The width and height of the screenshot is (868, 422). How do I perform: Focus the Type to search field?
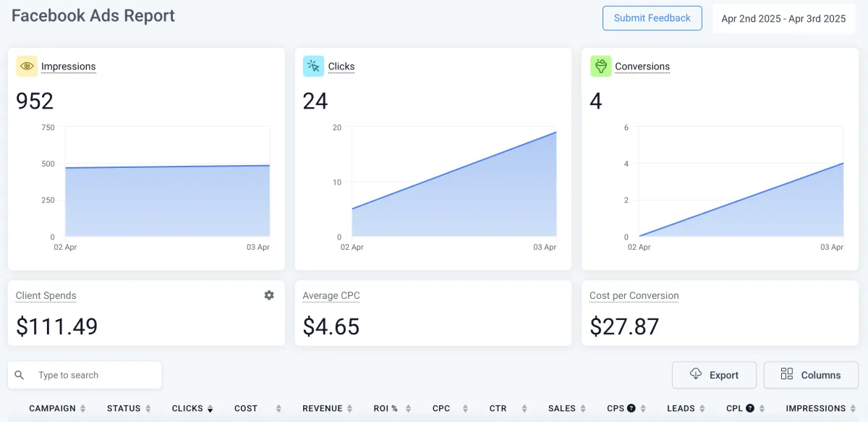tap(85, 375)
